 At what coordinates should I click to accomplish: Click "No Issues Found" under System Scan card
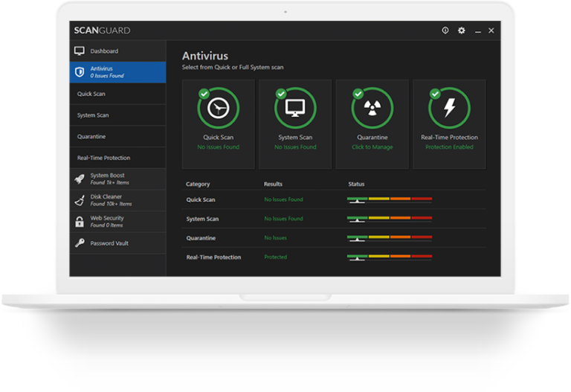(x=295, y=147)
